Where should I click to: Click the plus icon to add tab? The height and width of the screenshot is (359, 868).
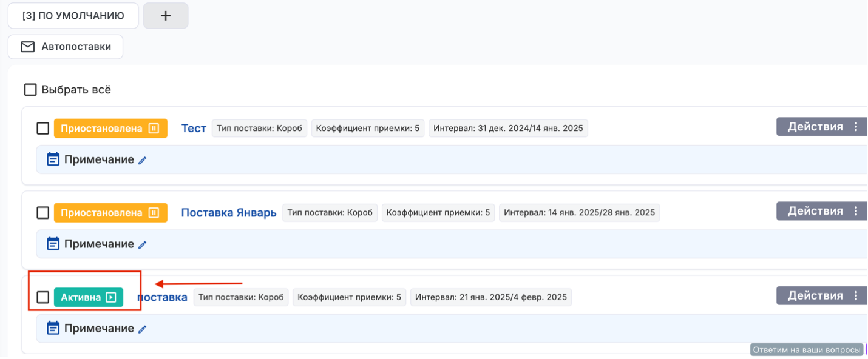[166, 16]
